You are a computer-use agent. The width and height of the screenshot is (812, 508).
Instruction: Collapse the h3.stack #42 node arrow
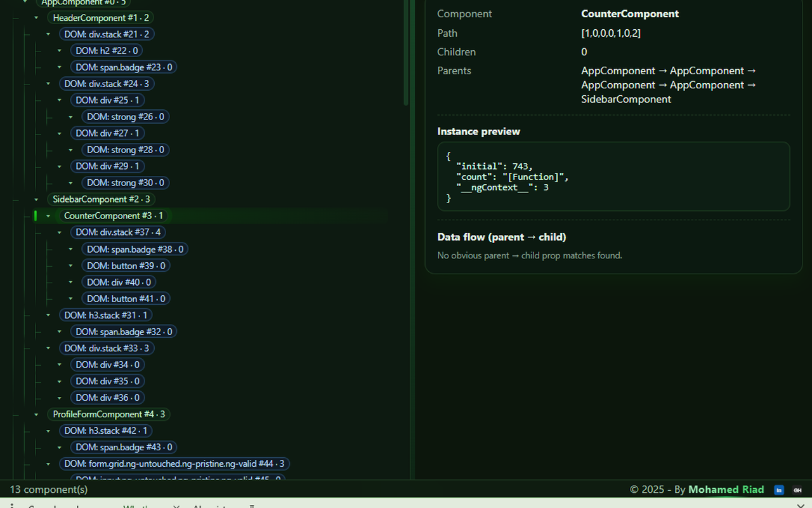[x=48, y=431]
